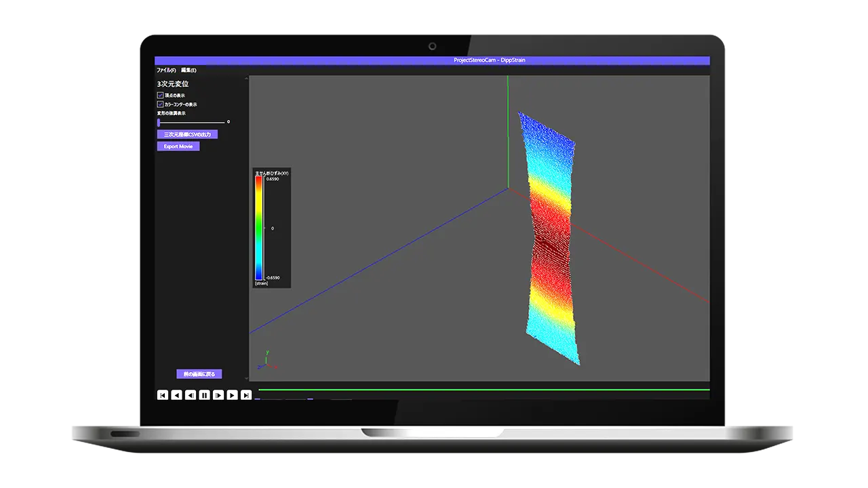The image size is (868, 488).
Task: Click the 0.6590 maximum legend value
Action: click(273, 179)
